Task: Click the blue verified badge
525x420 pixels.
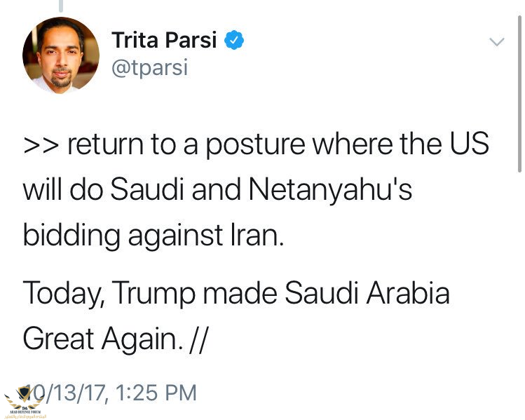Action: coord(234,40)
